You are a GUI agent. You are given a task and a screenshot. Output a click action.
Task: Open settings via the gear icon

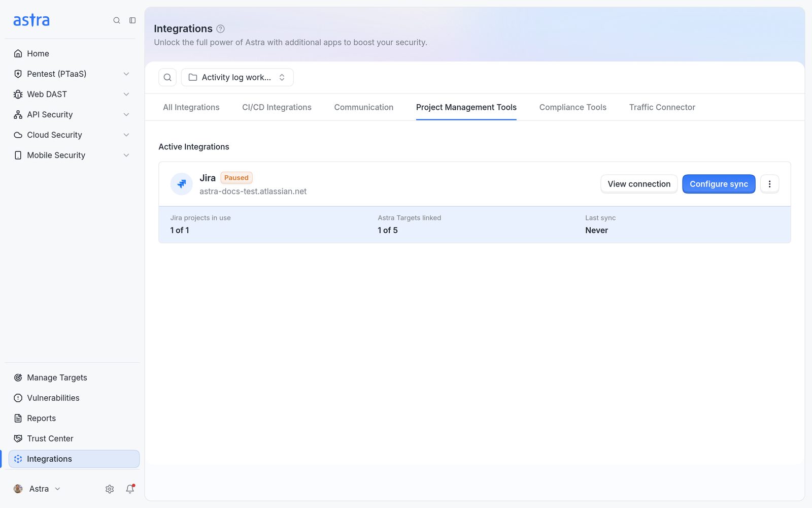tap(110, 489)
